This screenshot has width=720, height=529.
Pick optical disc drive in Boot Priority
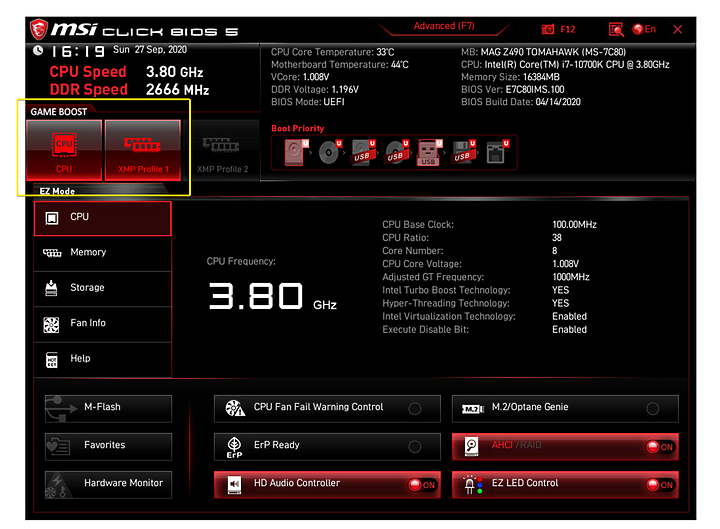click(330, 152)
